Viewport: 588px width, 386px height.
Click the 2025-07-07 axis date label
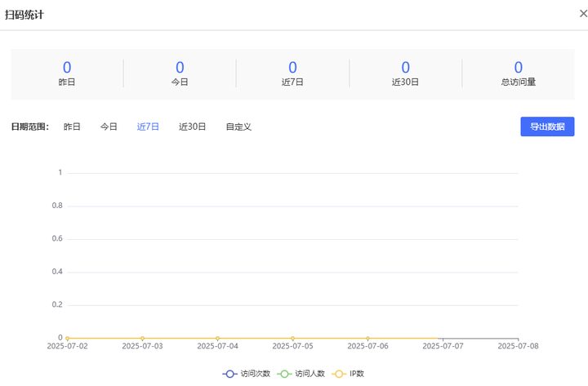click(x=443, y=346)
